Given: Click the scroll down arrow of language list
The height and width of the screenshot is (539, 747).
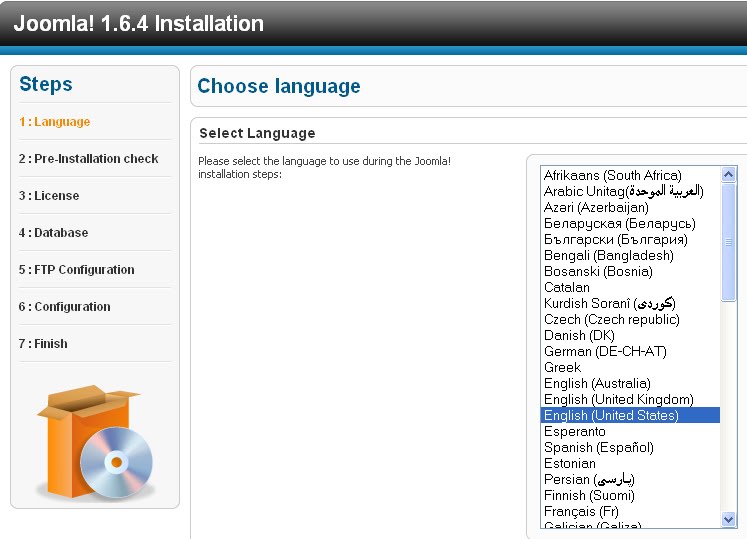Looking at the screenshot, I should (728, 519).
